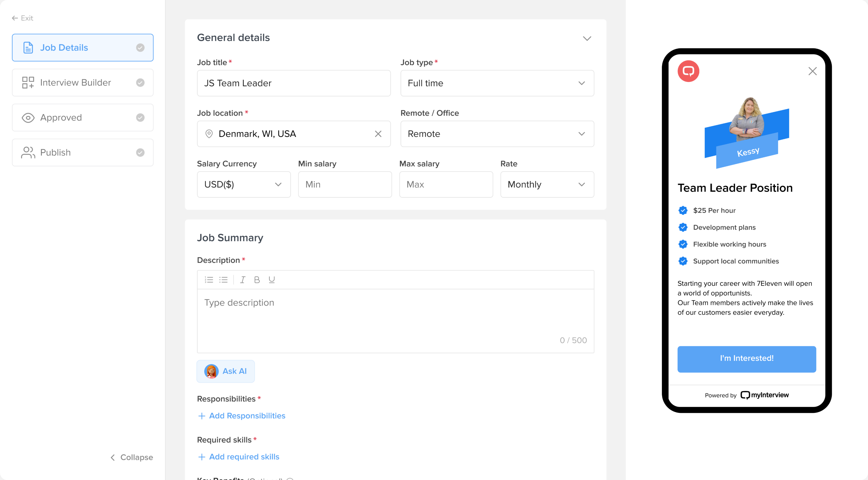Screen dimensions: 868x480
Task: Open the Job type dropdown showing Full time
Action: pyautogui.click(x=497, y=83)
